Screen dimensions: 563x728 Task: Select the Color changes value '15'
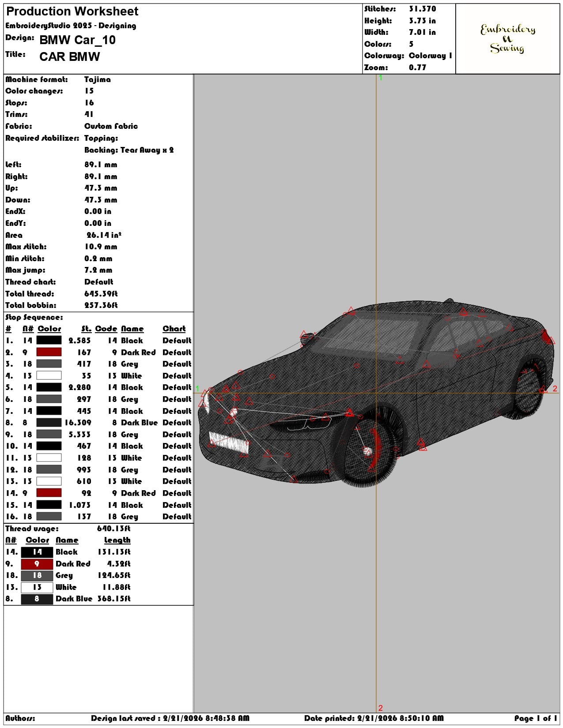[89, 91]
